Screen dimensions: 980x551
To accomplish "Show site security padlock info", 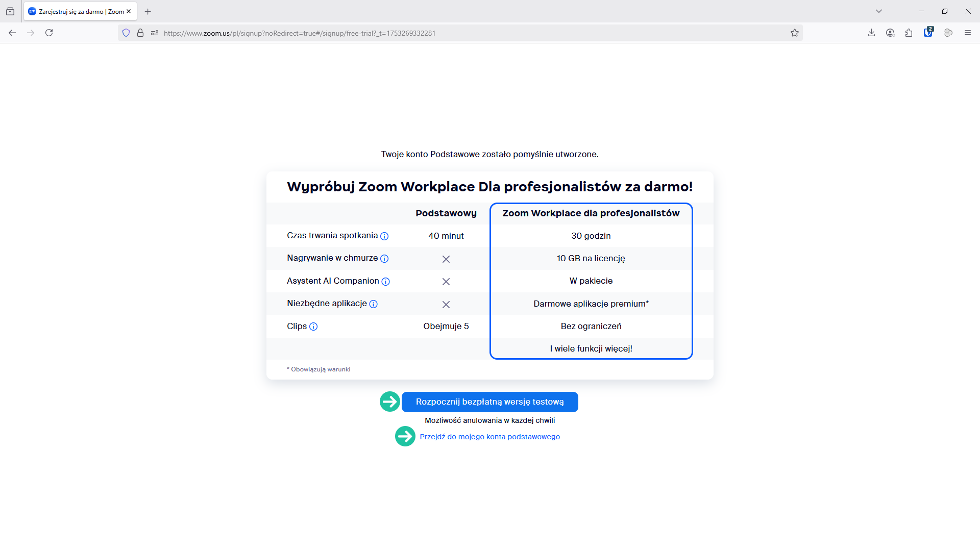I will [x=140, y=33].
